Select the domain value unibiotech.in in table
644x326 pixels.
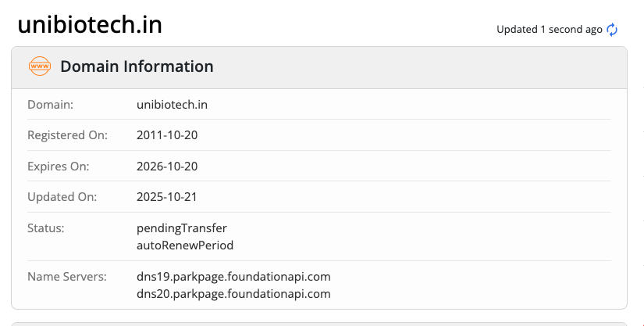172,104
